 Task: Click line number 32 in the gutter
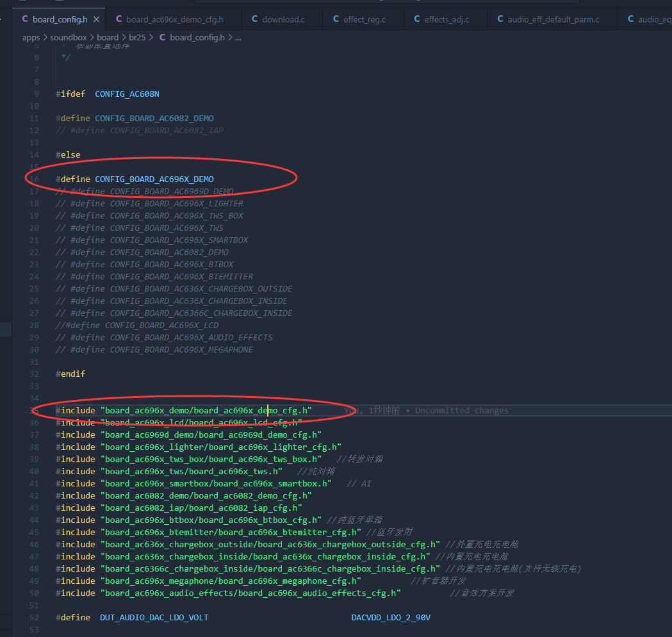(35, 374)
